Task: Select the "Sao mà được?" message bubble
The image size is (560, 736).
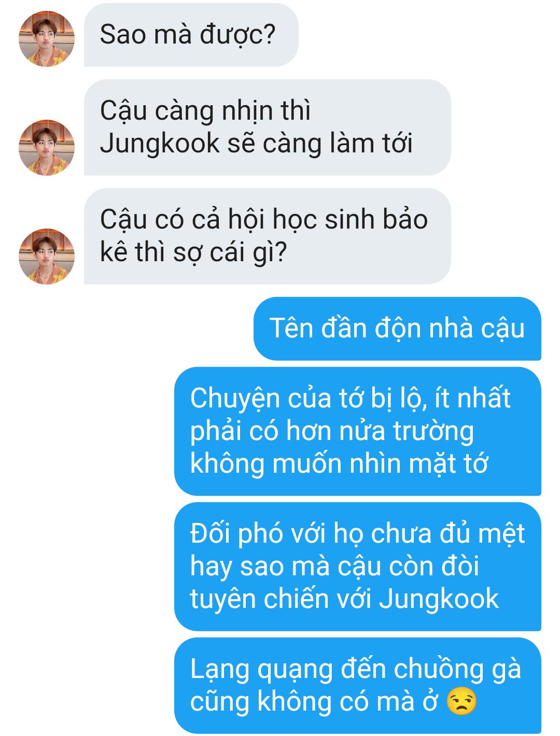Action: tap(191, 35)
